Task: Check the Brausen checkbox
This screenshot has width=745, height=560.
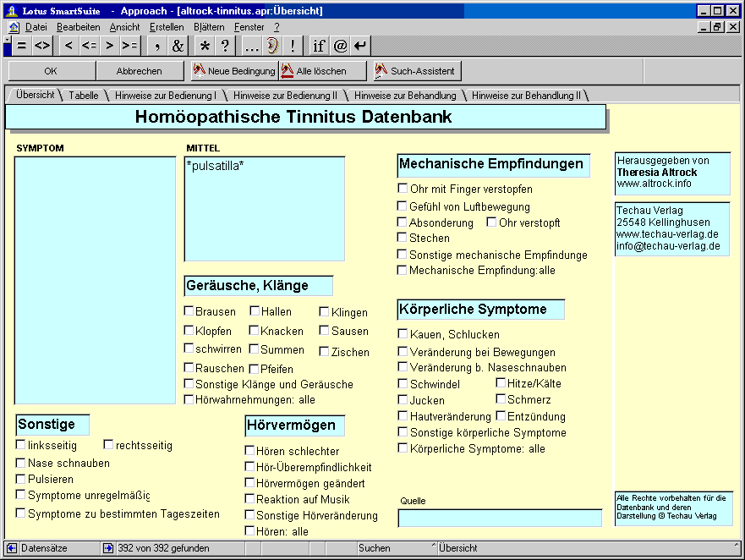Action: click(189, 311)
